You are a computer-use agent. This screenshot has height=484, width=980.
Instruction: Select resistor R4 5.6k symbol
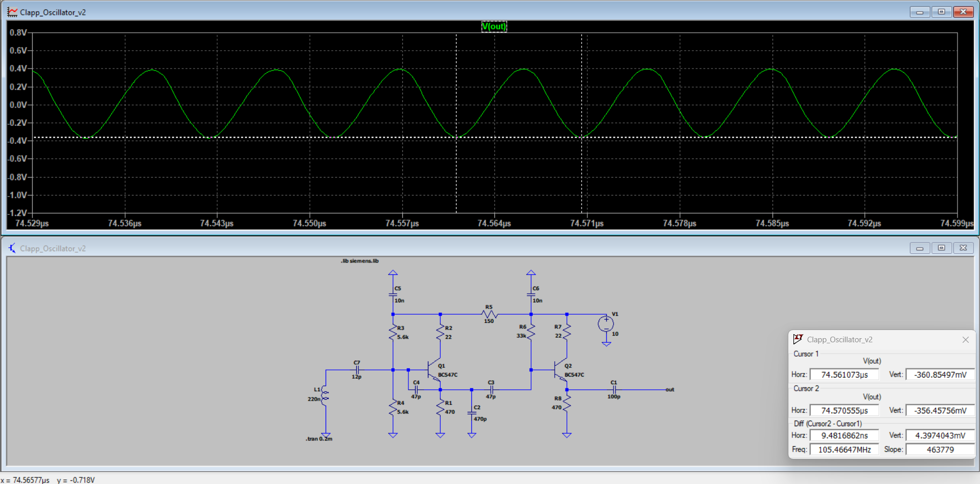point(393,407)
